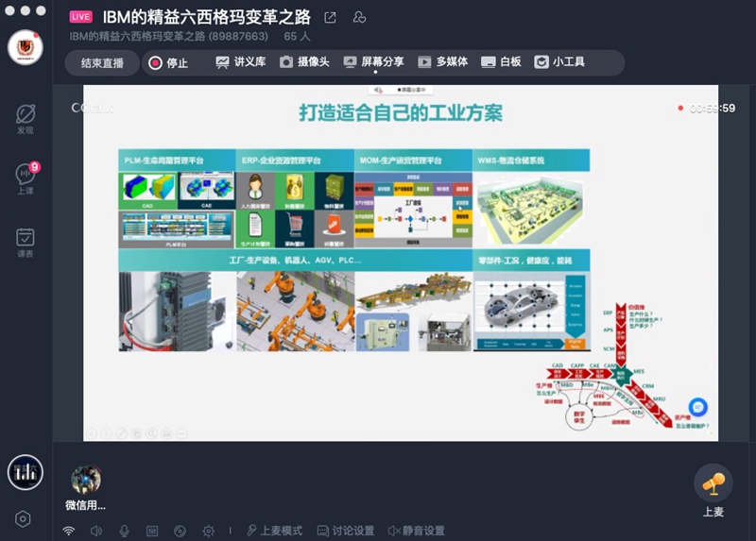Click previous slide arrow in presentation toolbar

click(x=92, y=433)
